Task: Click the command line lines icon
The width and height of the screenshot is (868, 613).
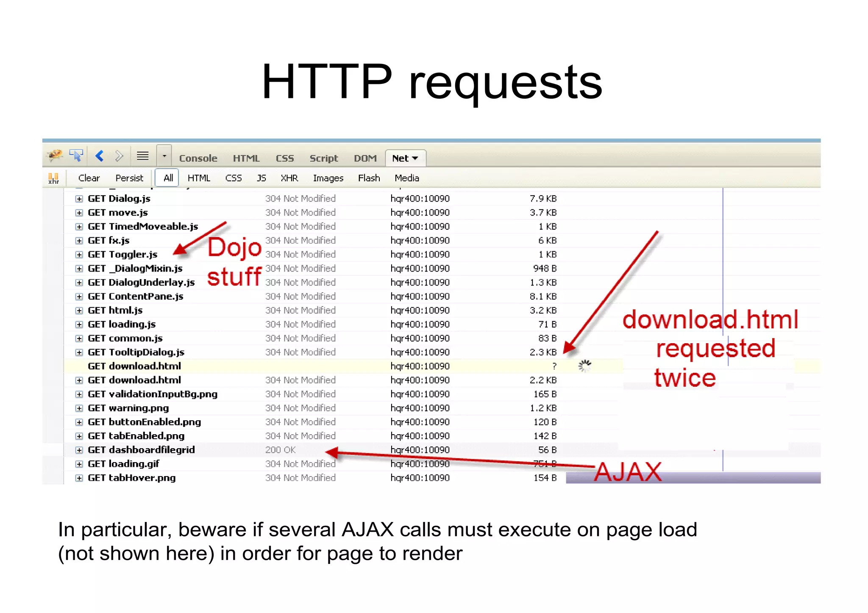Action: tap(142, 156)
